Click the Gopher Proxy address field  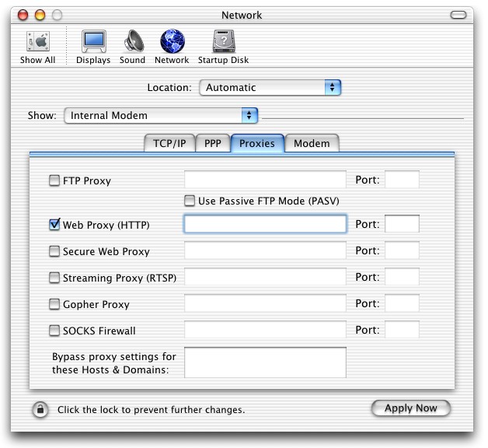(x=265, y=303)
